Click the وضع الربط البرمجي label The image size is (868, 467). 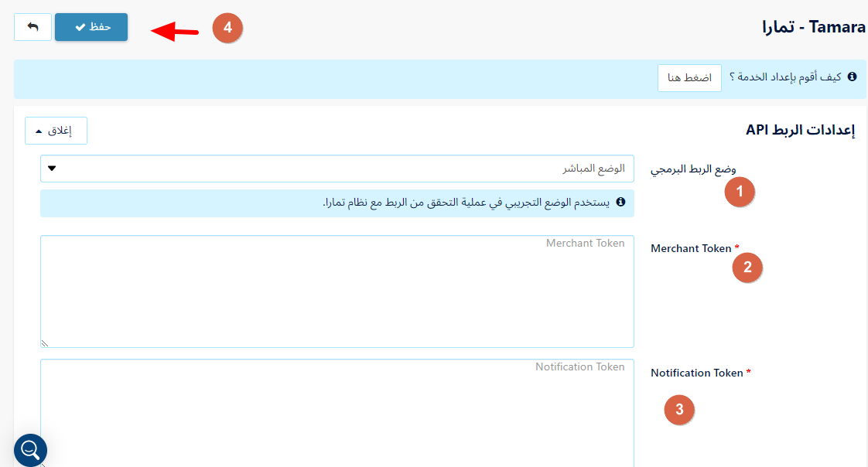(x=693, y=169)
